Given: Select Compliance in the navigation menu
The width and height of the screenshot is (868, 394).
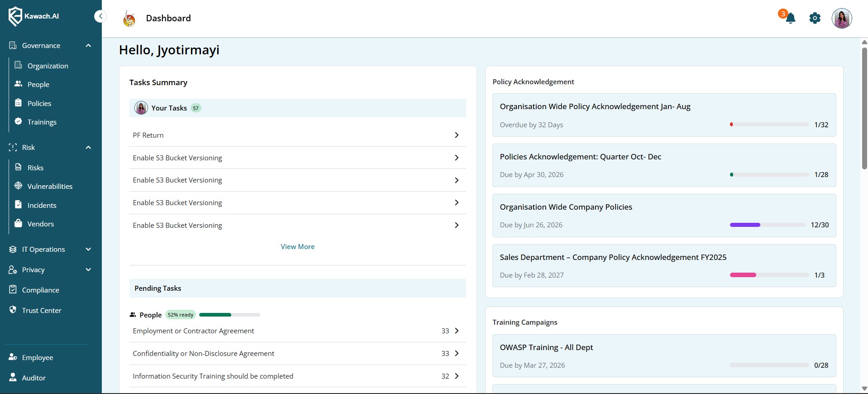Looking at the screenshot, I should coord(40,290).
